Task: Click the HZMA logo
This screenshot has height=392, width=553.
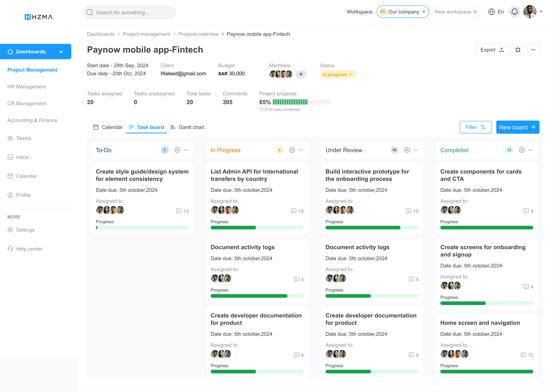Action: click(38, 17)
